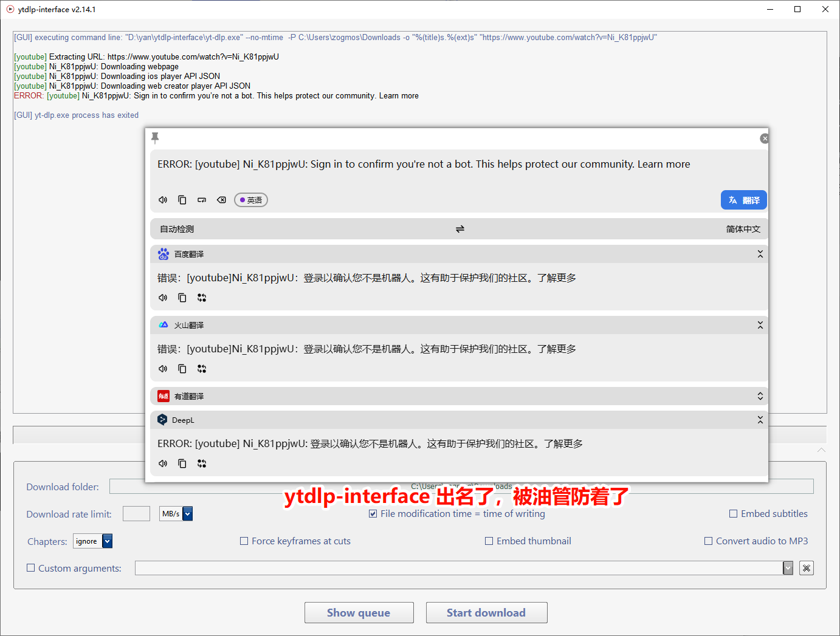The image size is (840, 636).
Task: Copy the DeepL translation result
Action: (x=182, y=463)
